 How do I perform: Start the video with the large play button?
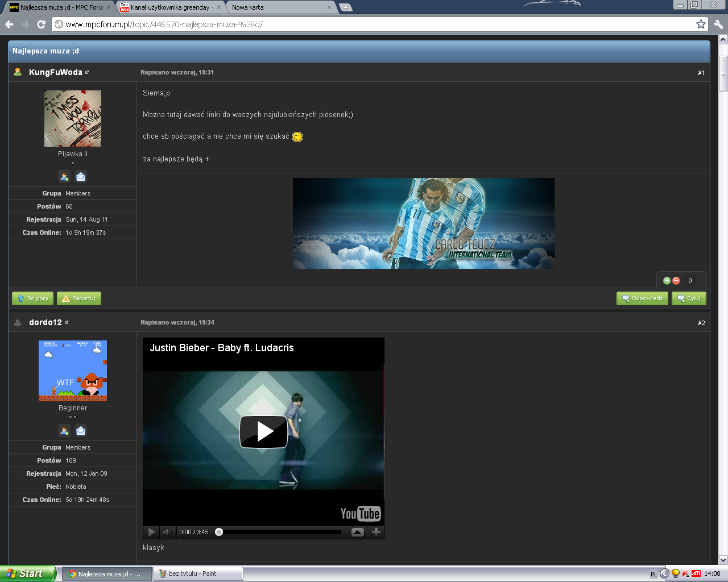pyautogui.click(x=263, y=432)
